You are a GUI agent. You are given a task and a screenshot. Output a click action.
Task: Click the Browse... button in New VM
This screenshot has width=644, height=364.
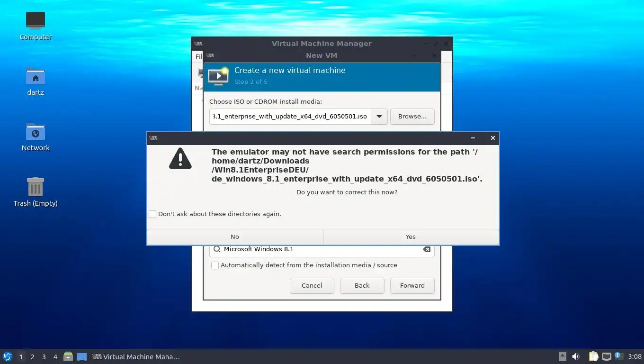[x=412, y=117]
